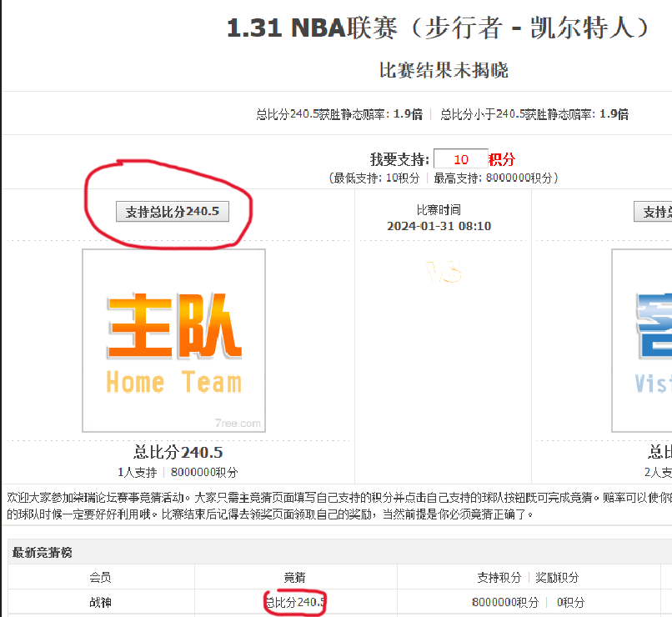Focus the 我要支持 points input field
This screenshot has width=672, height=617.
pyautogui.click(x=460, y=159)
